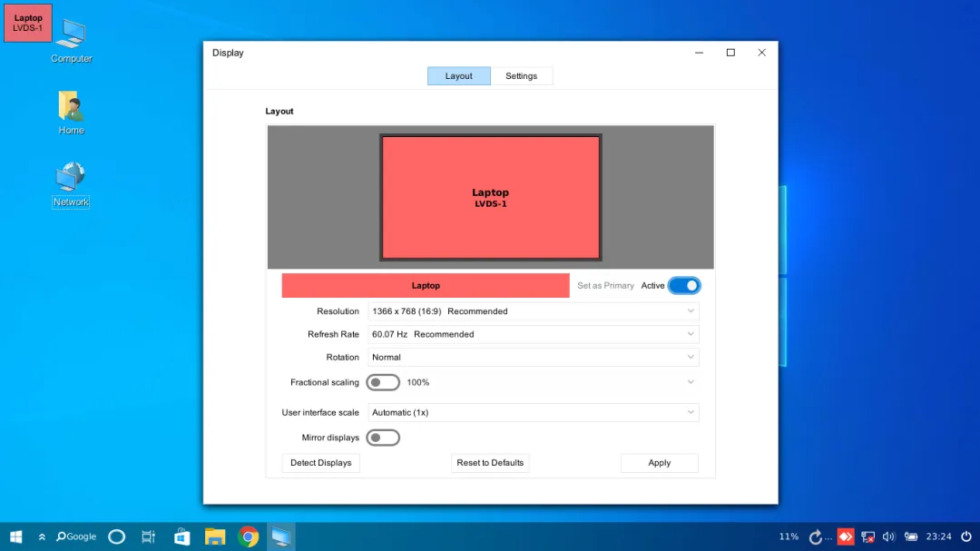This screenshot has height=551, width=980.
Task: Click the update refresh tray icon
Action: point(816,536)
